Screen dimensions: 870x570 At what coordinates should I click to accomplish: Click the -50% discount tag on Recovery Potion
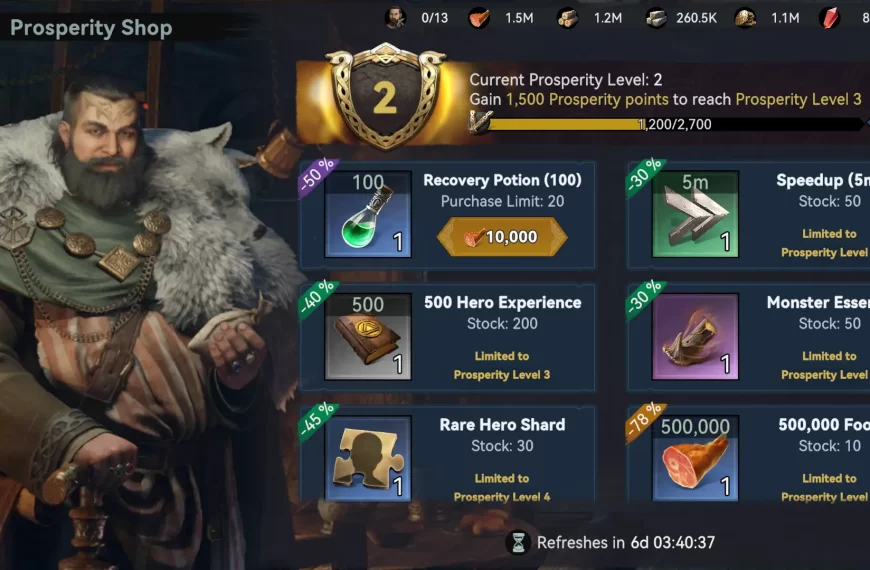(318, 174)
